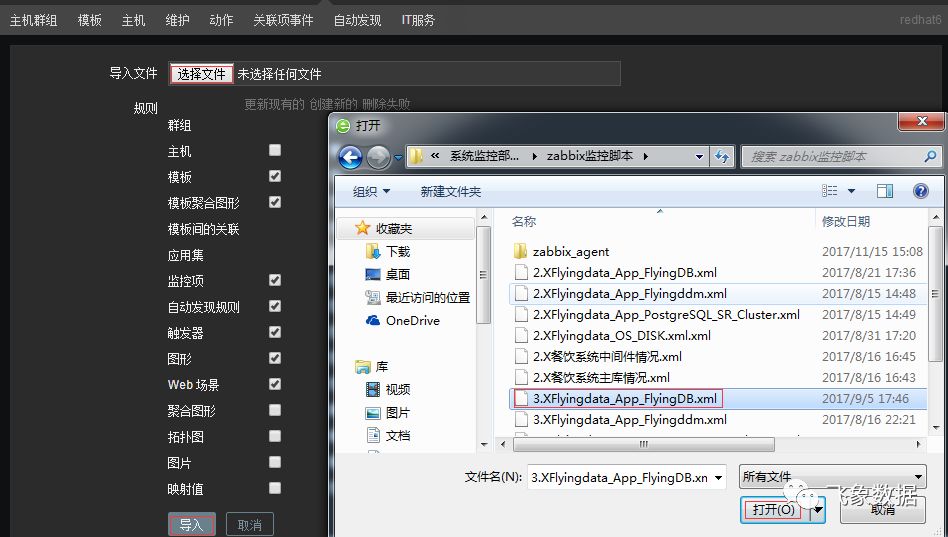
Task: Open the IT服务 menu item
Action: (x=418, y=21)
